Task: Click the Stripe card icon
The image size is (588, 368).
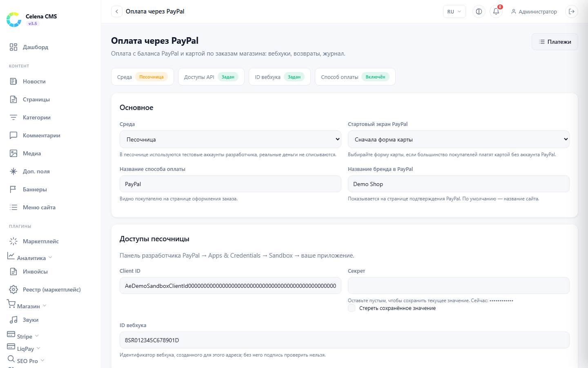Action: tap(11, 334)
